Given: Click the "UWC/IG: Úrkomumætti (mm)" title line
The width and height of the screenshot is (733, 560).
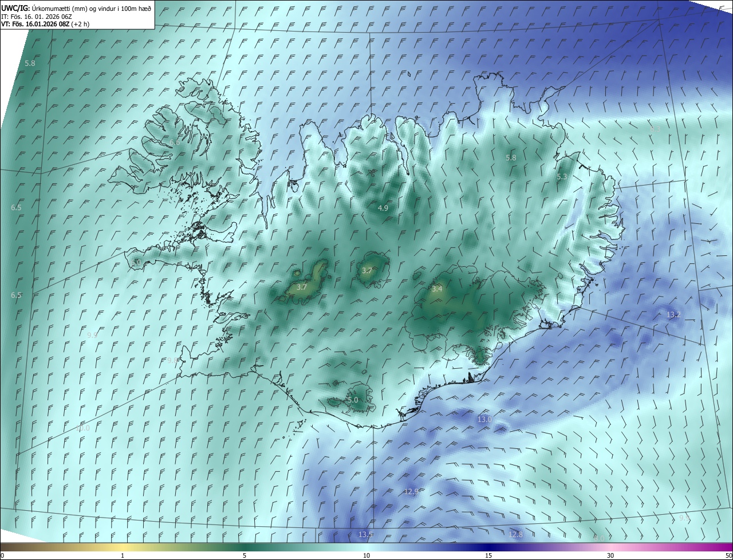Looking at the screenshot, I should pos(76,8).
